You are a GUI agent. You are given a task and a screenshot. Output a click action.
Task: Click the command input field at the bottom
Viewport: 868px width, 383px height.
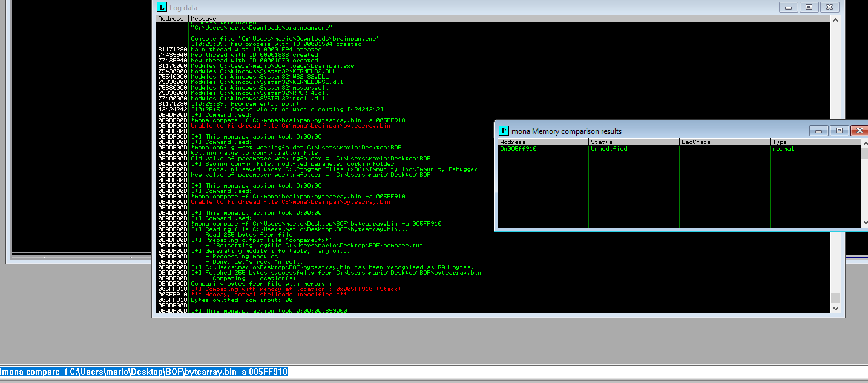pyautogui.click(x=434, y=372)
